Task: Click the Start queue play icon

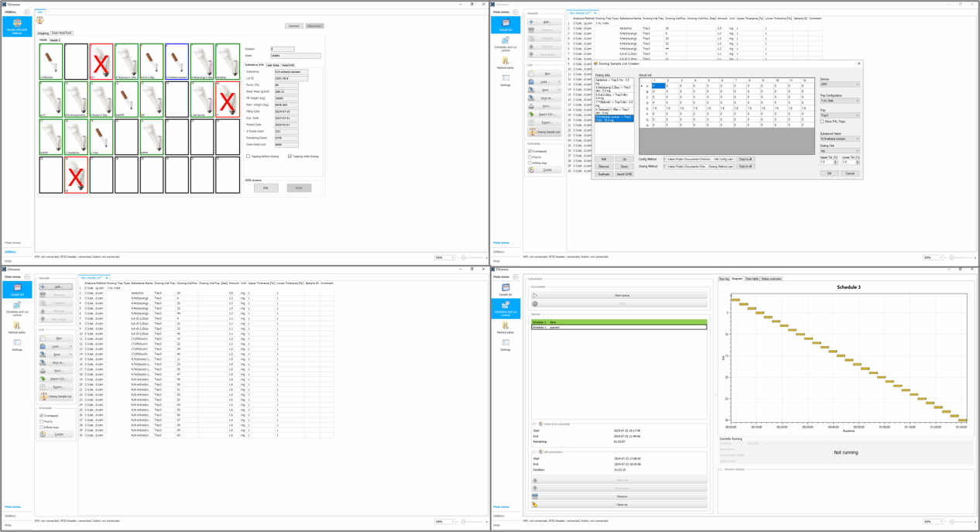Action: click(x=535, y=295)
